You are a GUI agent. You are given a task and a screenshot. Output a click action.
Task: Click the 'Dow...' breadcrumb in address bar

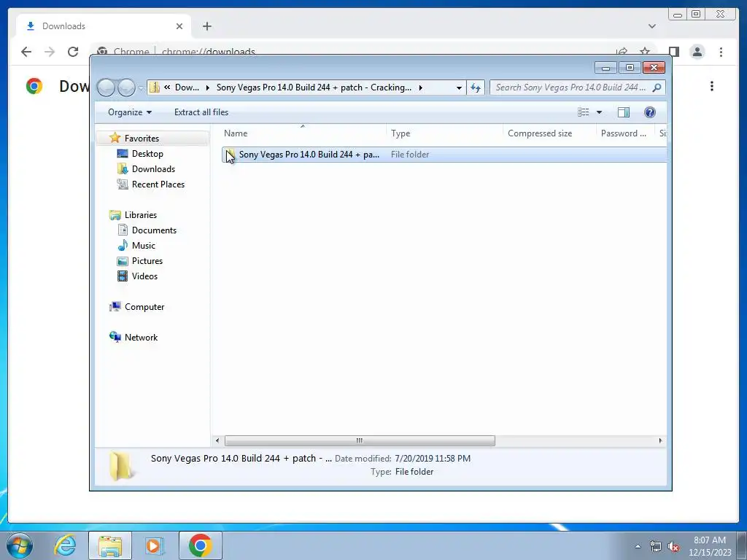tap(187, 87)
